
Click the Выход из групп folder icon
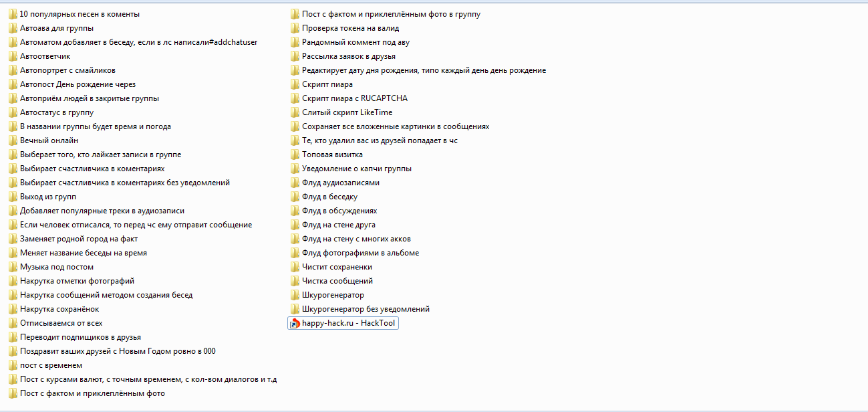tap(13, 197)
